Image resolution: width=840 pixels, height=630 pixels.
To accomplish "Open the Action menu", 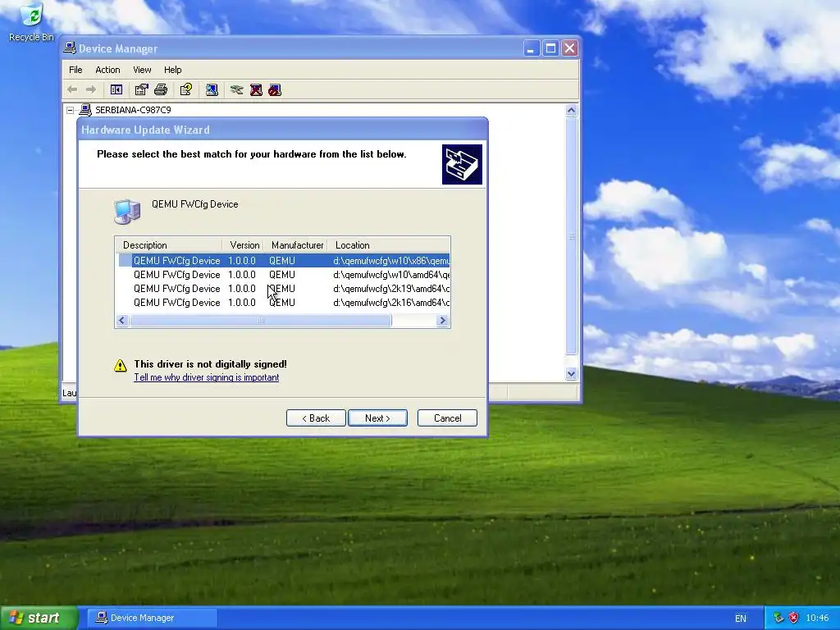I will click(107, 70).
